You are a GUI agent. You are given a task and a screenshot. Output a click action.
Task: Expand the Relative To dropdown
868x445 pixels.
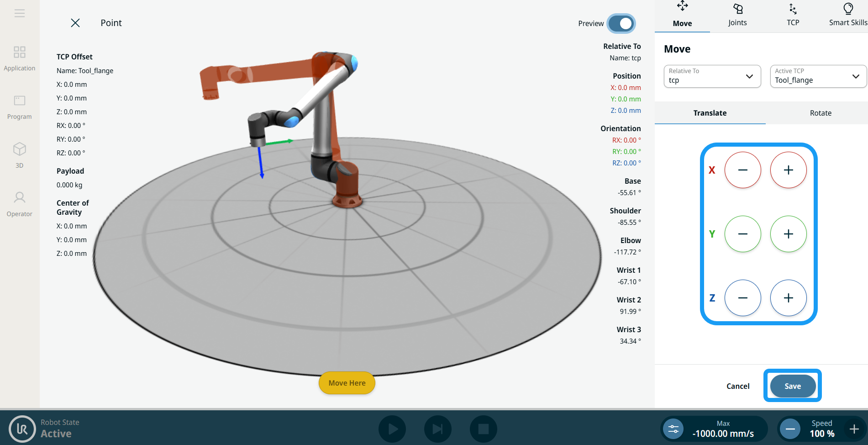pos(712,76)
